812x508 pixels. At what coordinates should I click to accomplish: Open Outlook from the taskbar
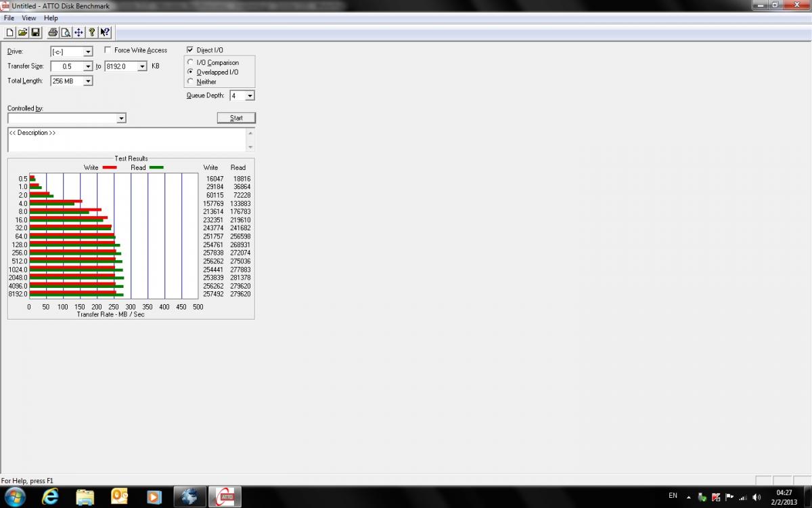(120, 496)
